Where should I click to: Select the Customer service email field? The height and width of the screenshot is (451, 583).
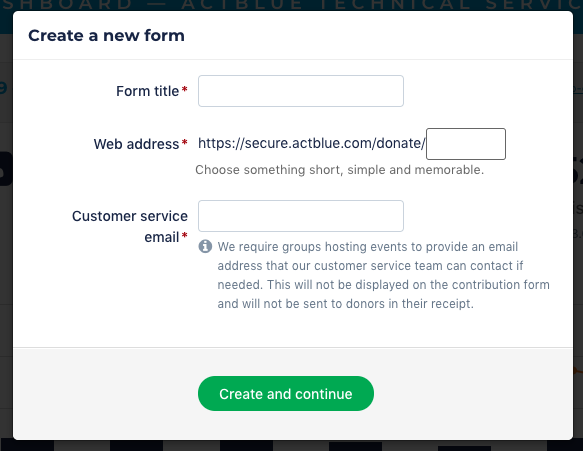click(x=300, y=216)
